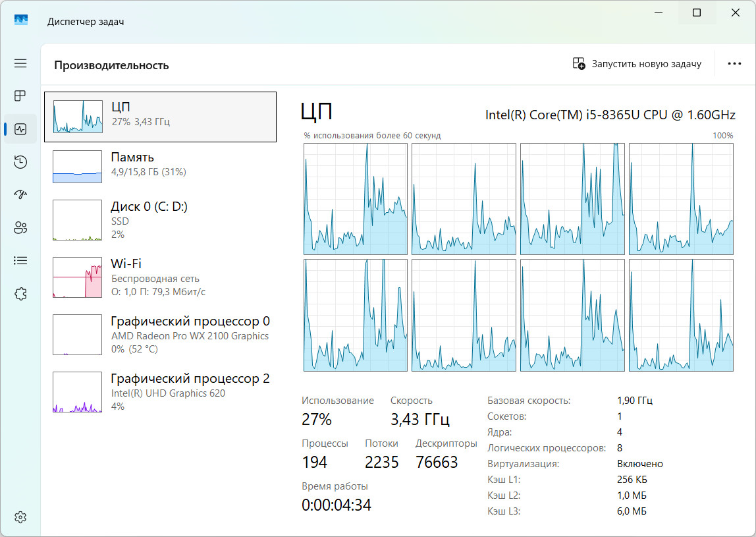The height and width of the screenshot is (537, 756).
Task: Click the Диспетчер задач window title
Action: [86, 22]
